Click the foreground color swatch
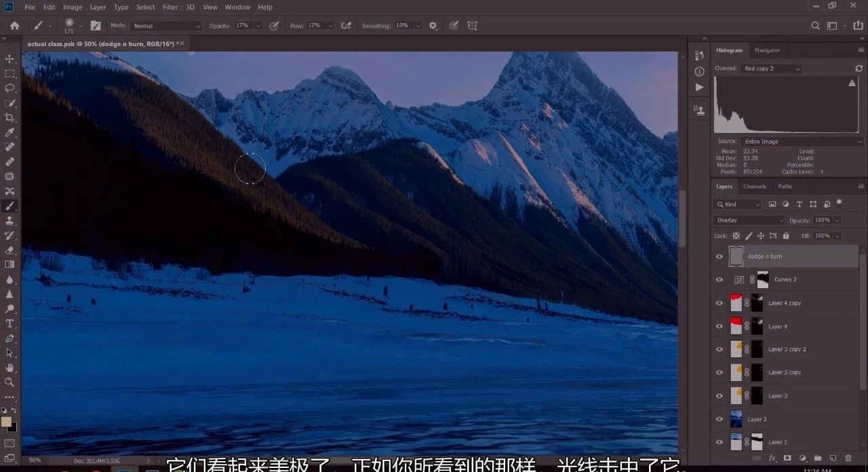868x472 pixels. pos(6,422)
